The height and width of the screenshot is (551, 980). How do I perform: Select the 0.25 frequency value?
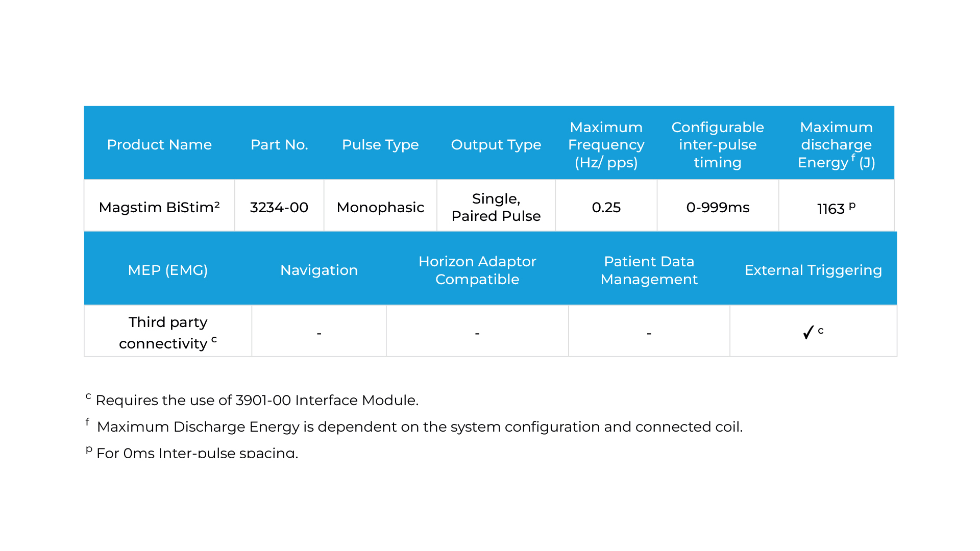[x=606, y=207]
